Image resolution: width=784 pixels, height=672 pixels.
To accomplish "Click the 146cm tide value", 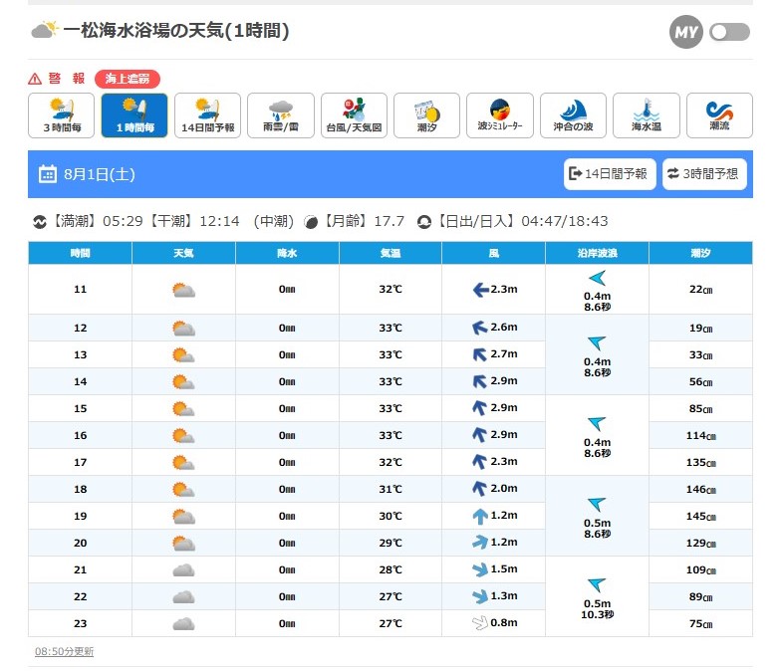I will pos(700,489).
